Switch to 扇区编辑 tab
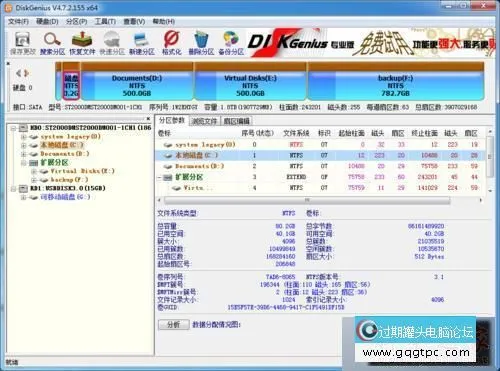This screenshot has width=500, height=371. (236, 121)
